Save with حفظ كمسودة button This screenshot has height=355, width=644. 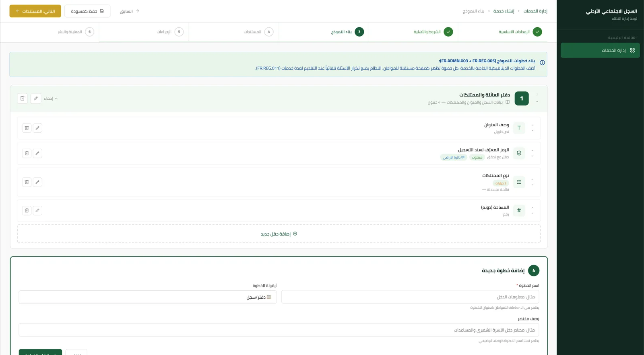[87, 11]
